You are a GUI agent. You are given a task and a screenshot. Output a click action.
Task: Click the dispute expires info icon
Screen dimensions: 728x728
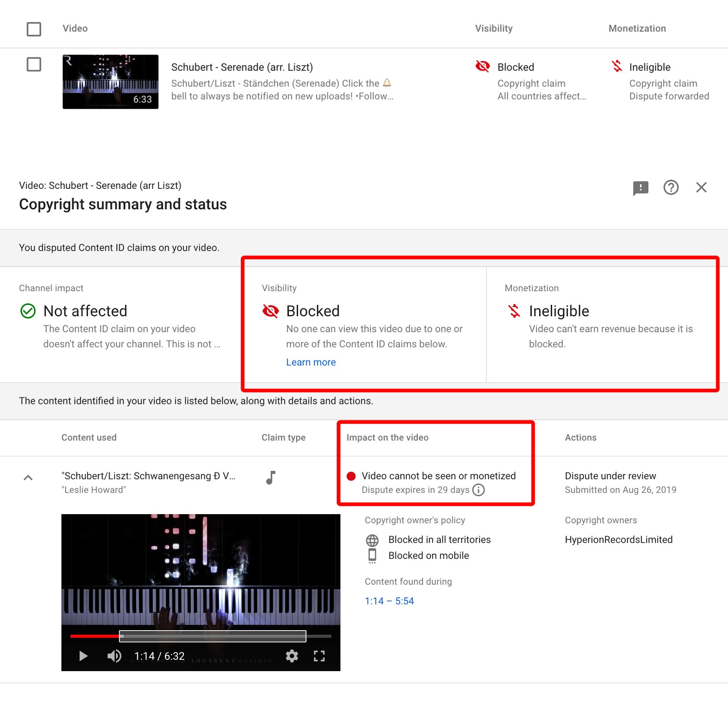tap(478, 490)
